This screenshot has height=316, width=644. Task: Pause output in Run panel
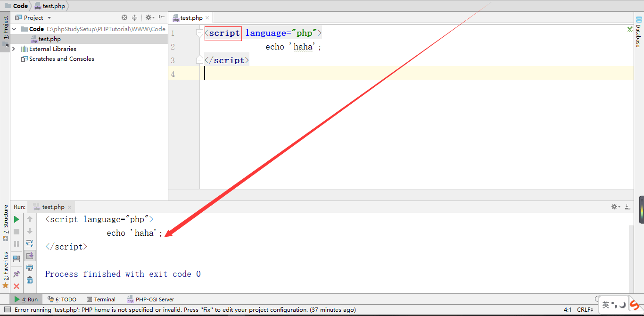pyautogui.click(x=17, y=244)
